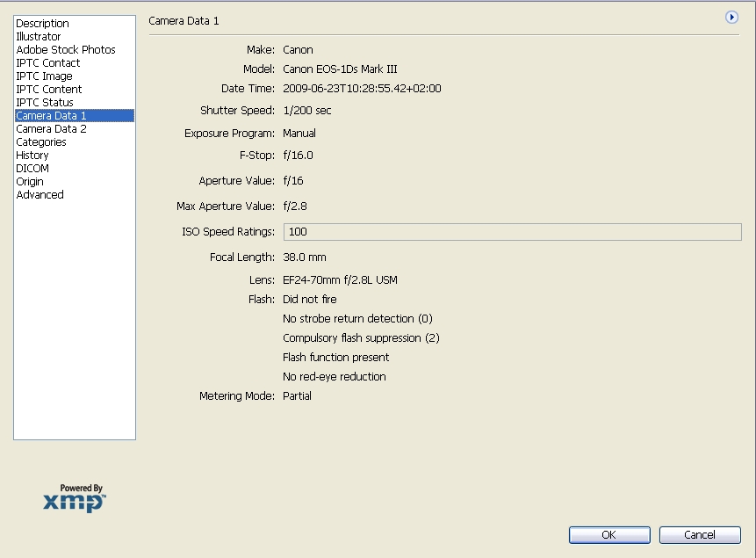Select IPTC Contact in the list
The image size is (756, 558).
47,62
